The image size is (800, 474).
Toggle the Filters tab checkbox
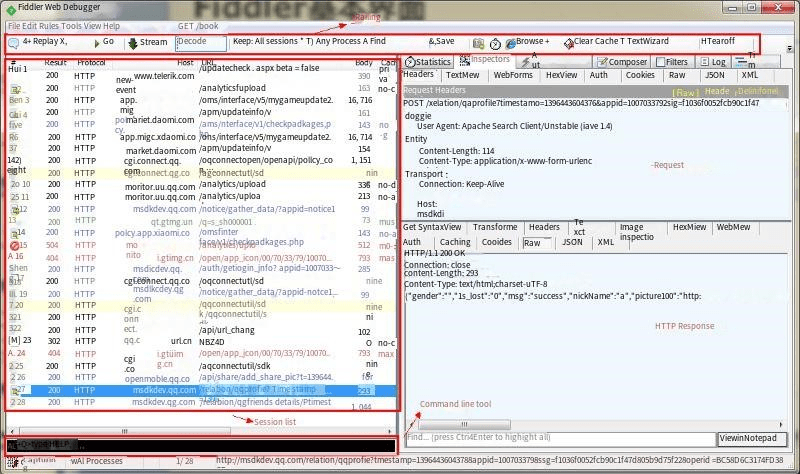pos(661,62)
